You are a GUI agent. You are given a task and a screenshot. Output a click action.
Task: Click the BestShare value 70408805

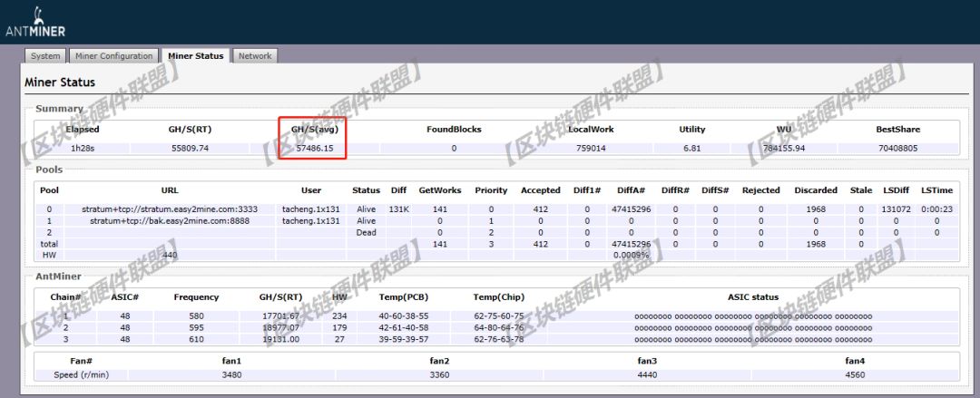point(898,149)
